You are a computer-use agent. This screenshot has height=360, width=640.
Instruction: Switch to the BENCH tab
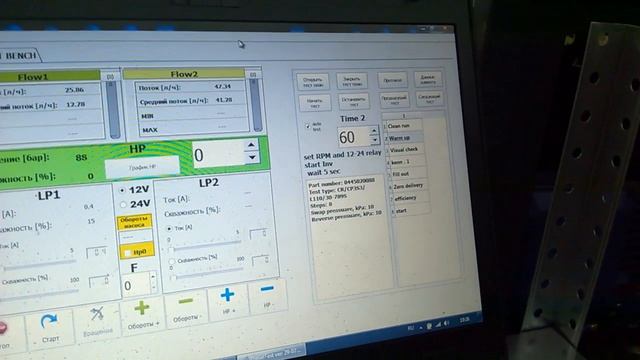[20, 56]
